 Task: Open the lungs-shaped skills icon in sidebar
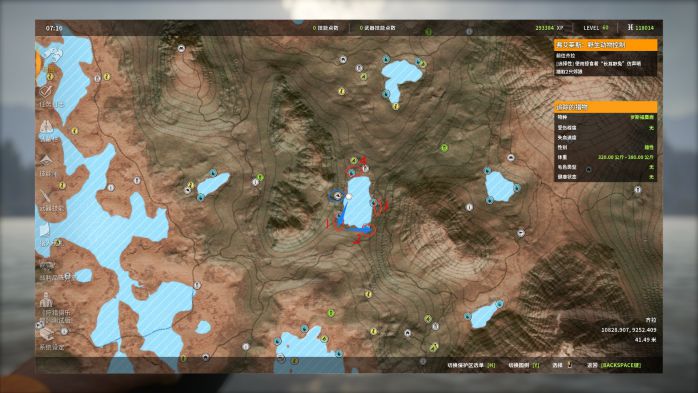point(46,127)
